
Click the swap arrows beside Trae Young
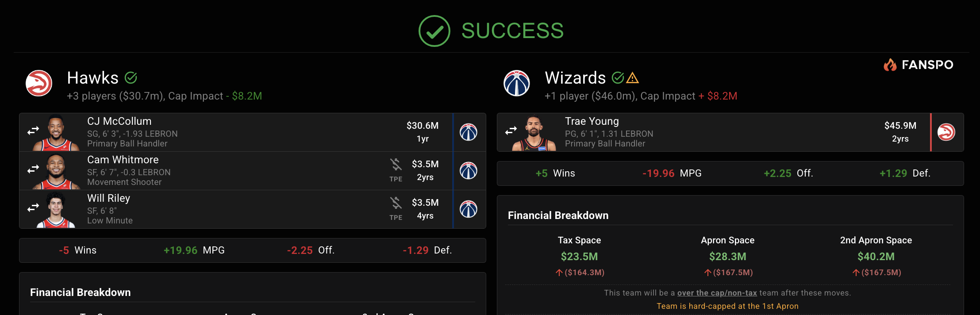[511, 131]
